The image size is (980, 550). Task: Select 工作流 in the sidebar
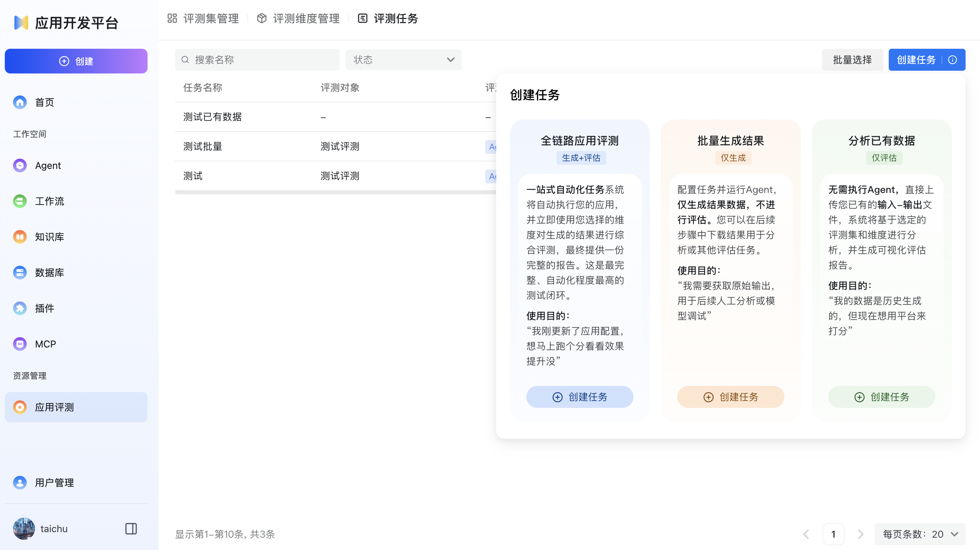(x=49, y=201)
